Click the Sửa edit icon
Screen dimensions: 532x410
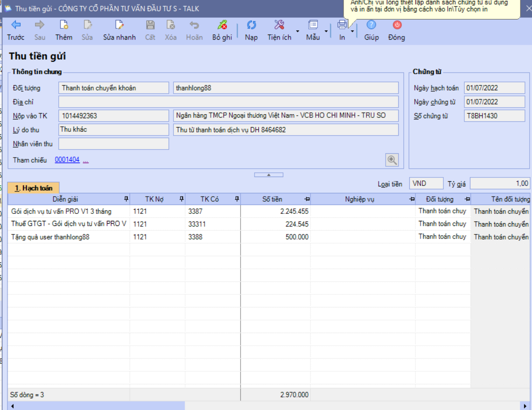click(87, 25)
